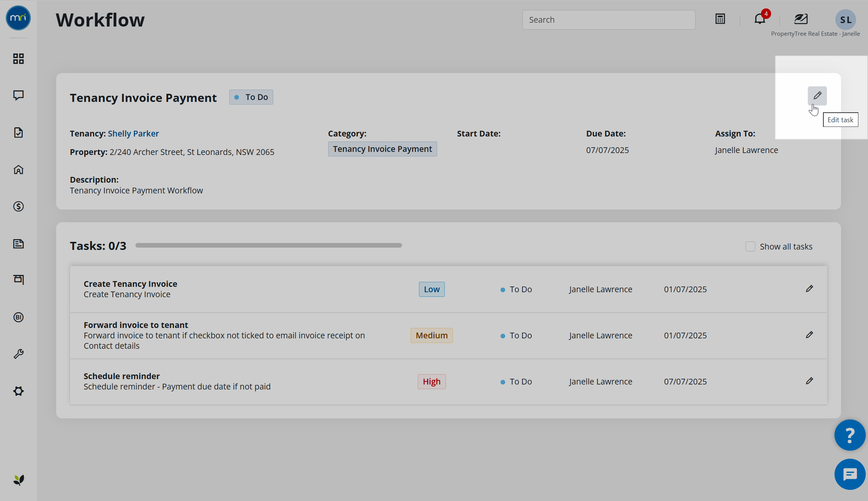The height and width of the screenshot is (501, 868).
Task: Click the PropertyTree Real Estate - Janelle label
Action: tap(815, 34)
